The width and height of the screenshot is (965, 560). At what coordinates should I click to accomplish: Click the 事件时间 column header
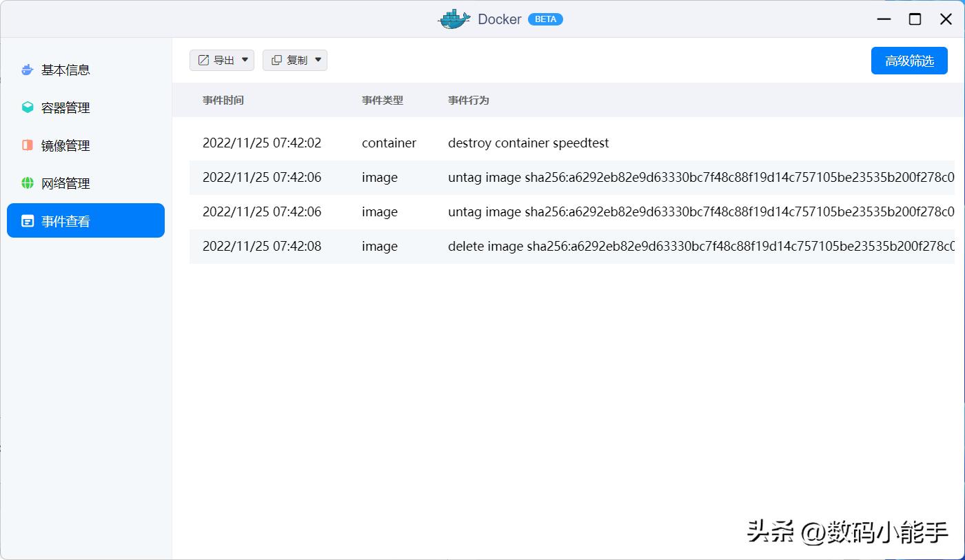pos(222,100)
